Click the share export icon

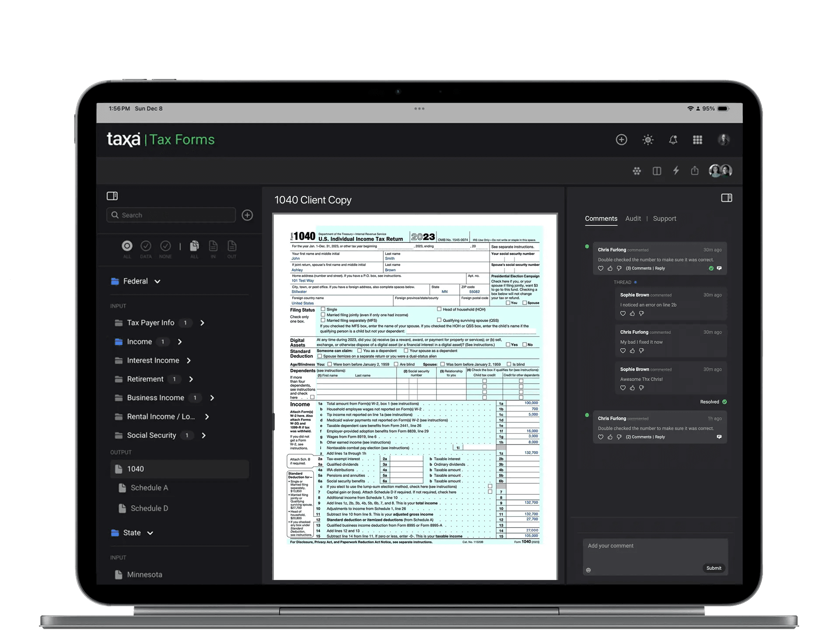695,170
